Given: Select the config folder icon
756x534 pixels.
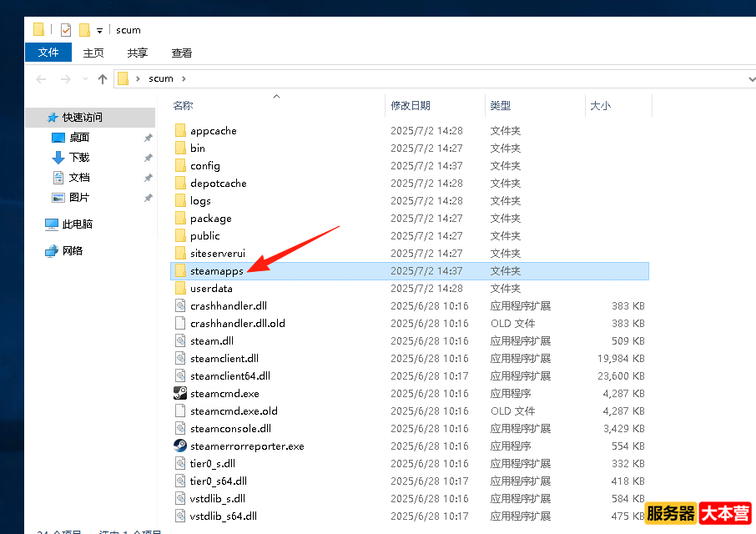Looking at the screenshot, I should [x=180, y=166].
